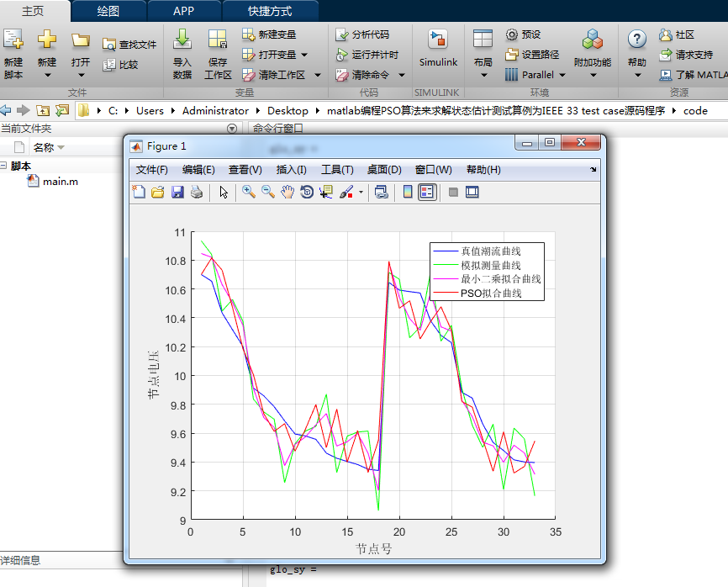Open the brush color dropdown arrow

click(361, 193)
